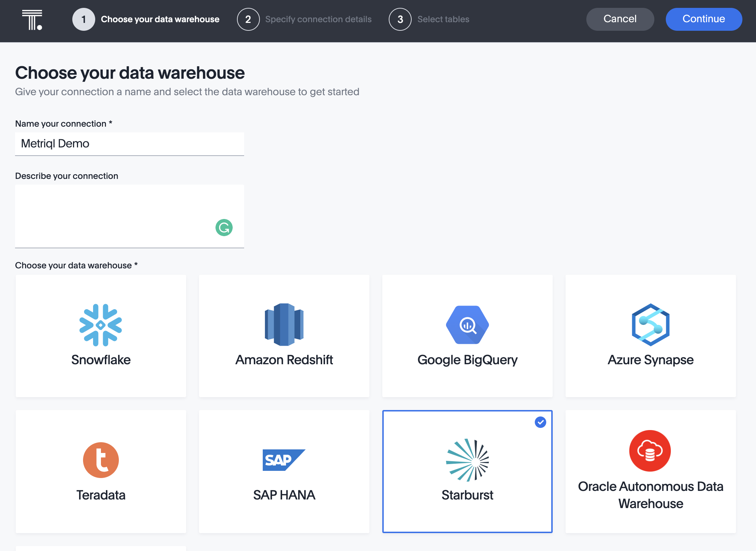Click the Oracle Autonomous Data Warehouse icon
Viewport: 756px width, 551px height.
pyautogui.click(x=650, y=450)
